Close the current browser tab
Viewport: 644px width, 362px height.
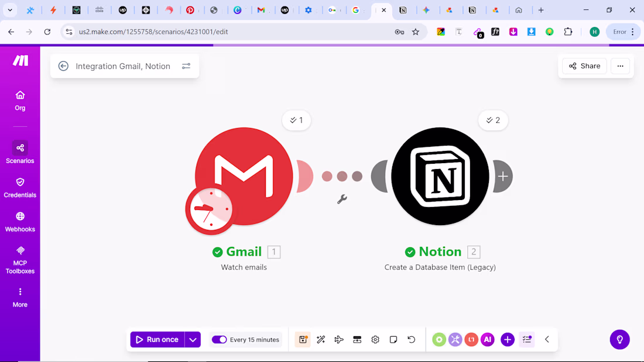click(383, 11)
